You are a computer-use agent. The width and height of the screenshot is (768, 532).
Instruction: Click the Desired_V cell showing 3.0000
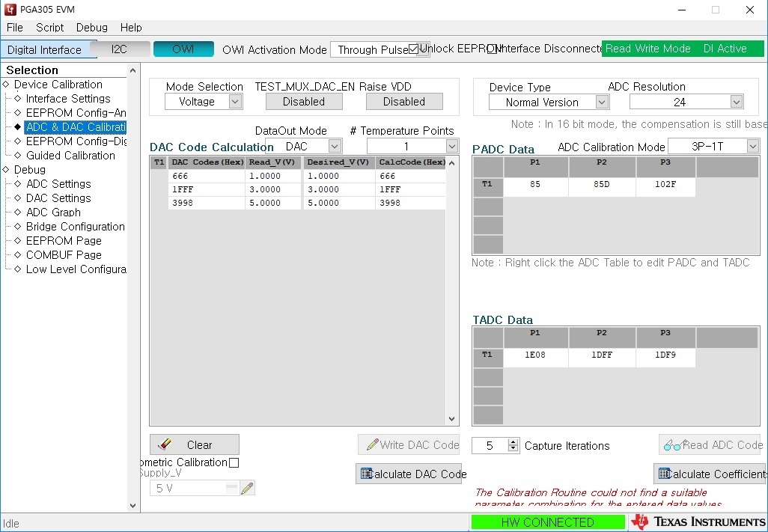point(339,189)
